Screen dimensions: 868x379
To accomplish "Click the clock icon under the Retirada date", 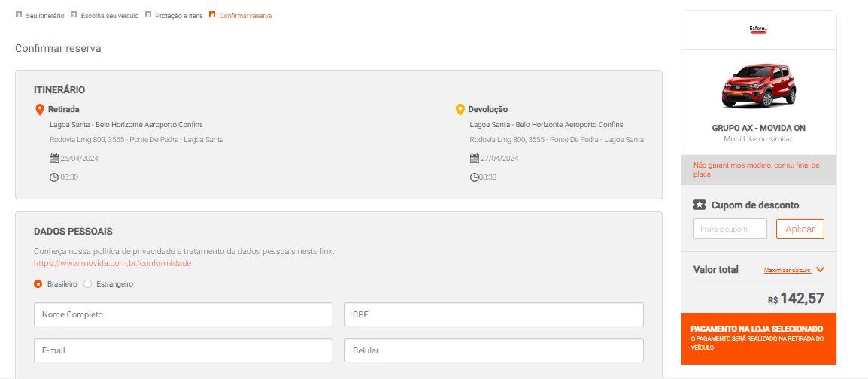I will (53, 177).
